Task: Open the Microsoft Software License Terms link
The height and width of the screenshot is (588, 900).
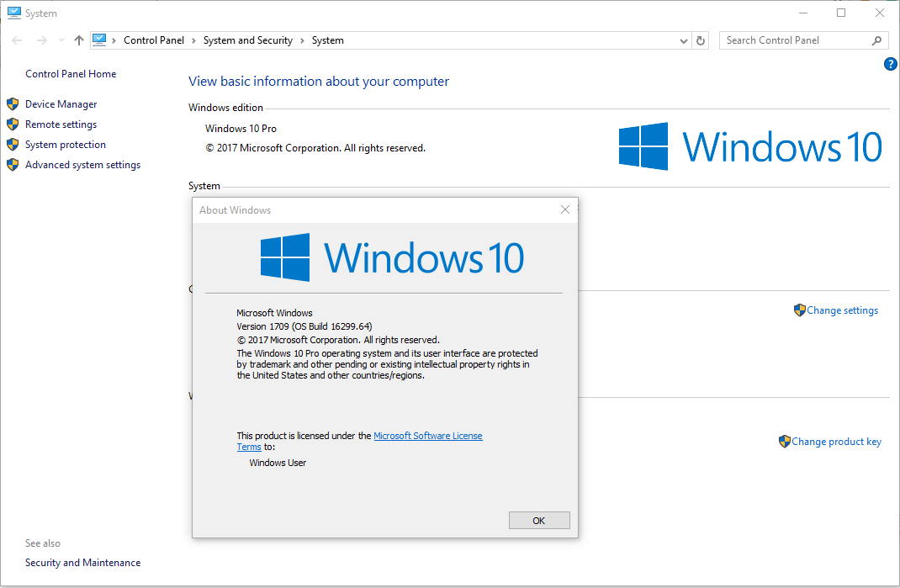Action: [x=428, y=435]
